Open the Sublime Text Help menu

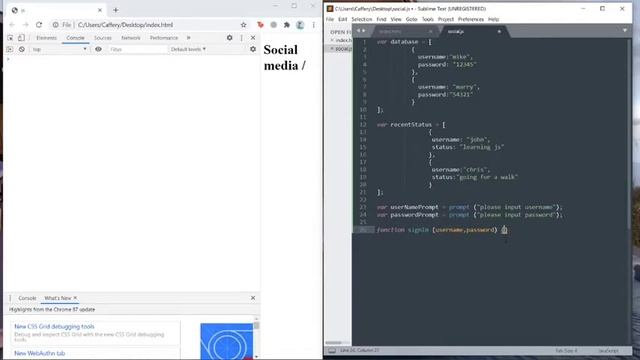point(493,19)
